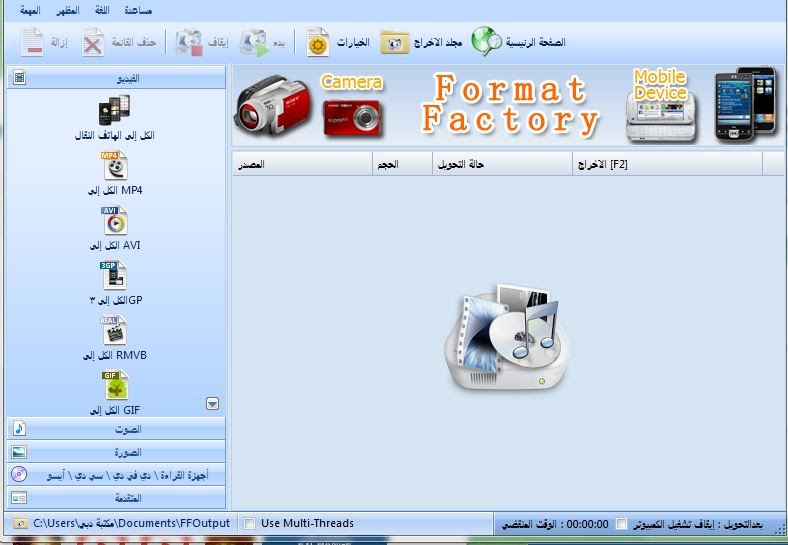Screen dimensions: 788x545
Task: Collapse the Video (الفيديو) section header
Action: 117,78
